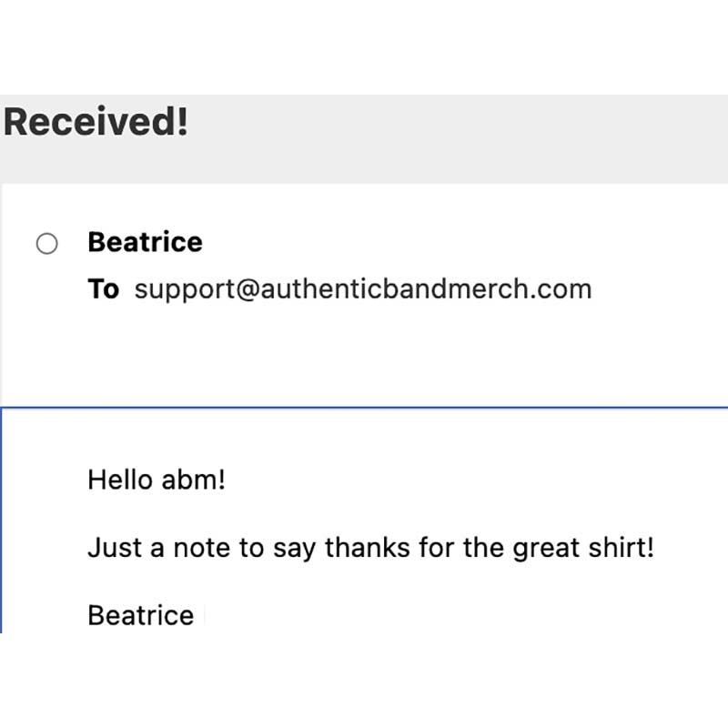
Task: Click the bold "To" recipient label
Action: click(104, 289)
